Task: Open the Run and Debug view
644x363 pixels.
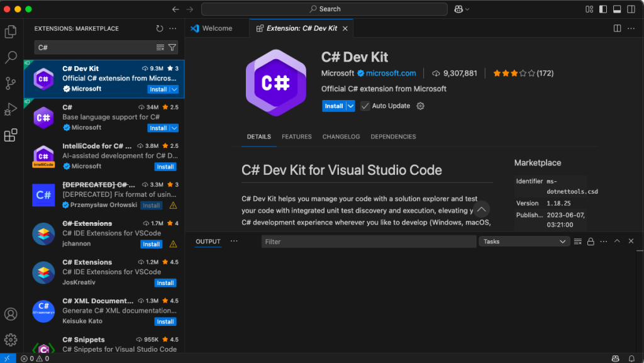Action: tap(11, 109)
